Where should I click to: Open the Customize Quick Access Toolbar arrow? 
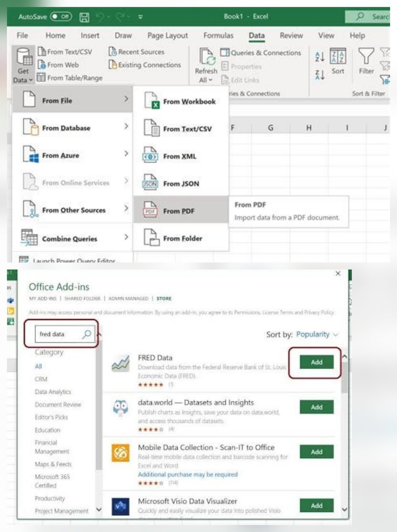point(140,17)
